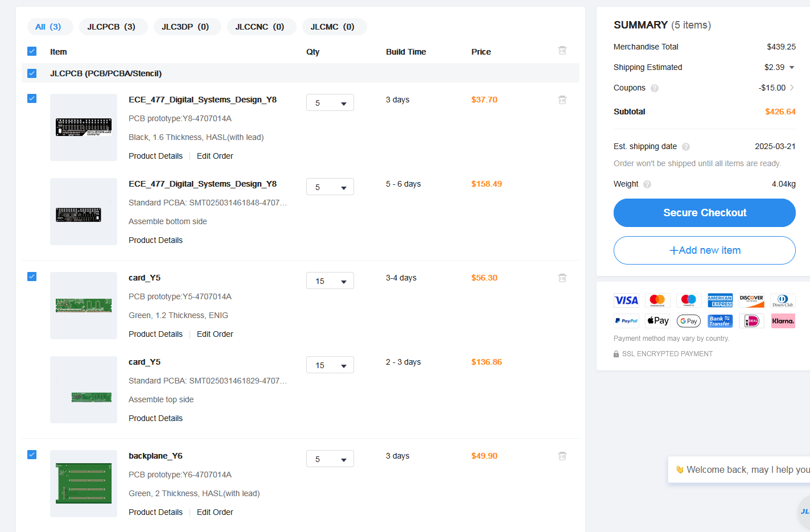
Task: Click the Add new item button
Action: coord(704,250)
